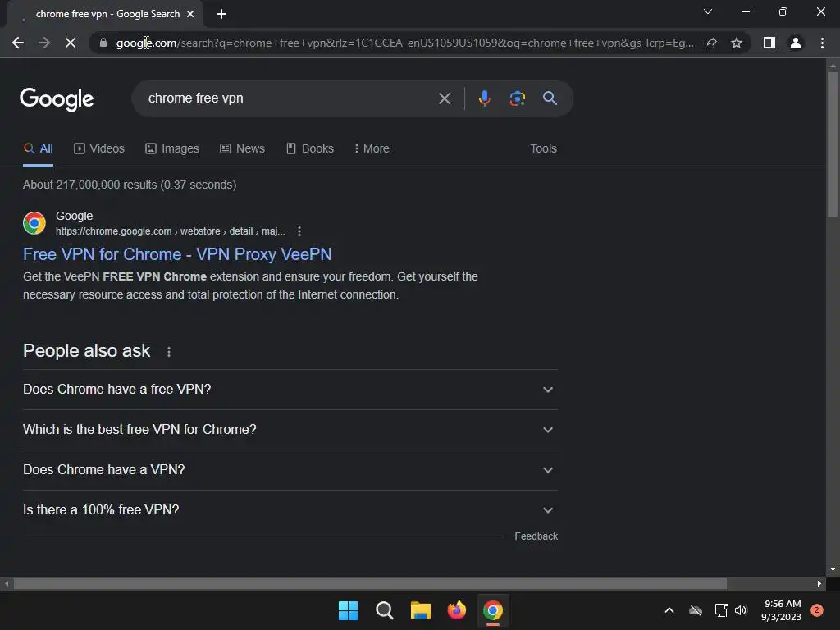The image size is (840, 630).
Task: Go to Google homepage logo
Action: coord(57,99)
